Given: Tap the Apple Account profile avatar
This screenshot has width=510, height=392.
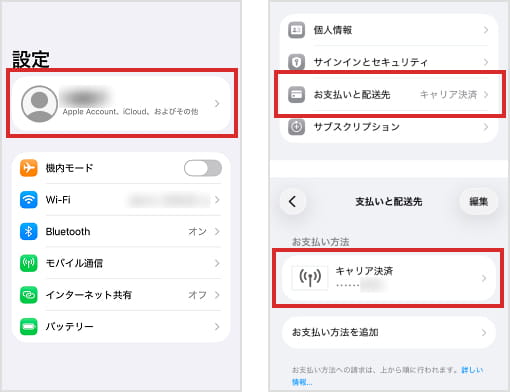Looking at the screenshot, I should [x=39, y=104].
